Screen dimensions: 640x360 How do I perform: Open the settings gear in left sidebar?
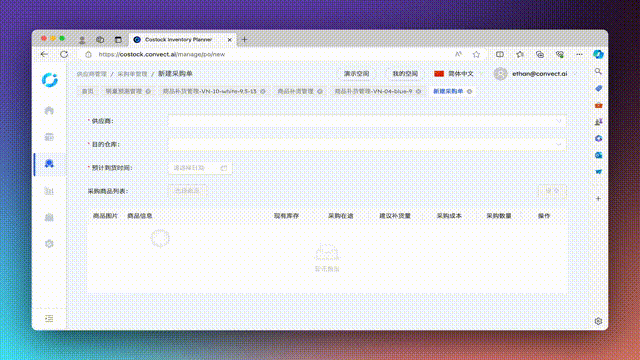(49, 244)
